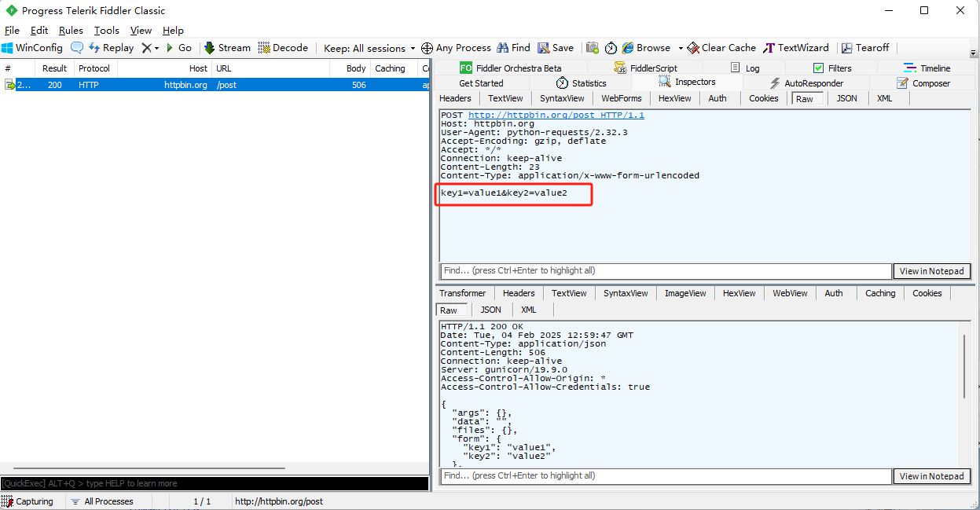This screenshot has height=510, width=980.
Task: Toggle Capturing in the status bar
Action: [28, 501]
